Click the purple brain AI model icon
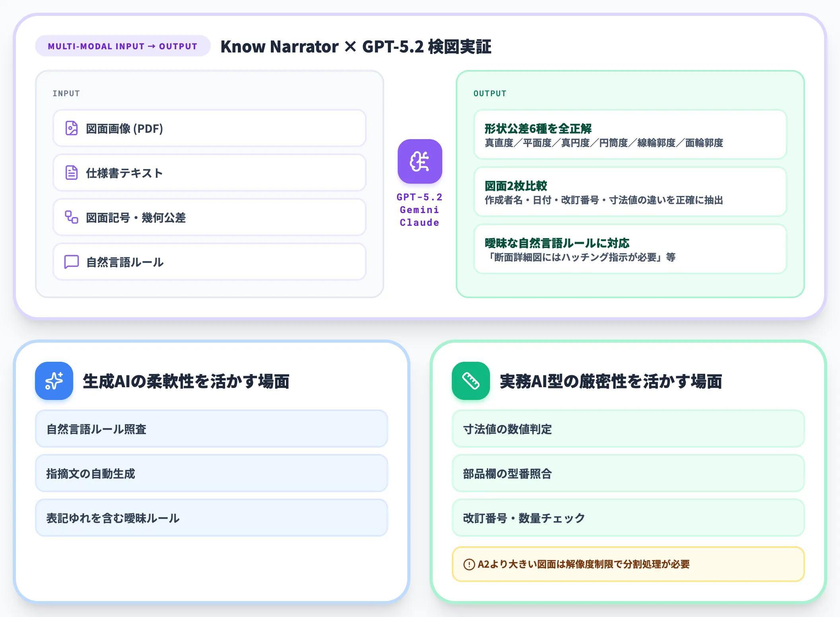 click(420, 161)
